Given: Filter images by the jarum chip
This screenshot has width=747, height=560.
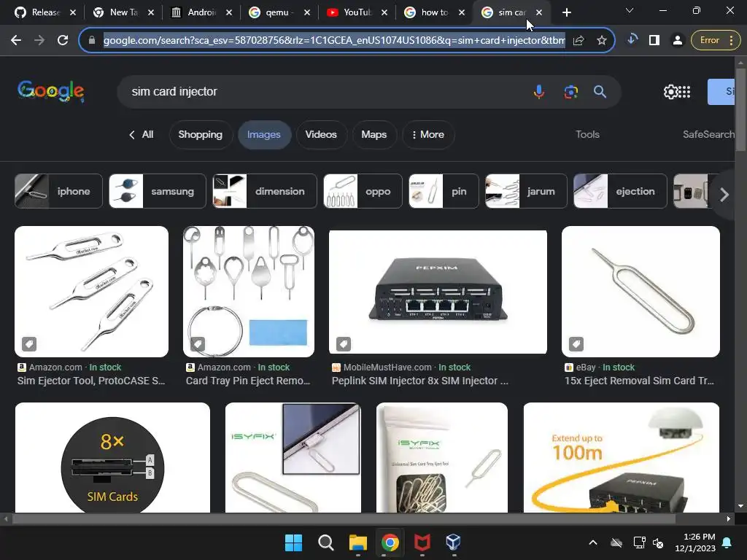Looking at the screenshot, I should (x=526, y=192).
